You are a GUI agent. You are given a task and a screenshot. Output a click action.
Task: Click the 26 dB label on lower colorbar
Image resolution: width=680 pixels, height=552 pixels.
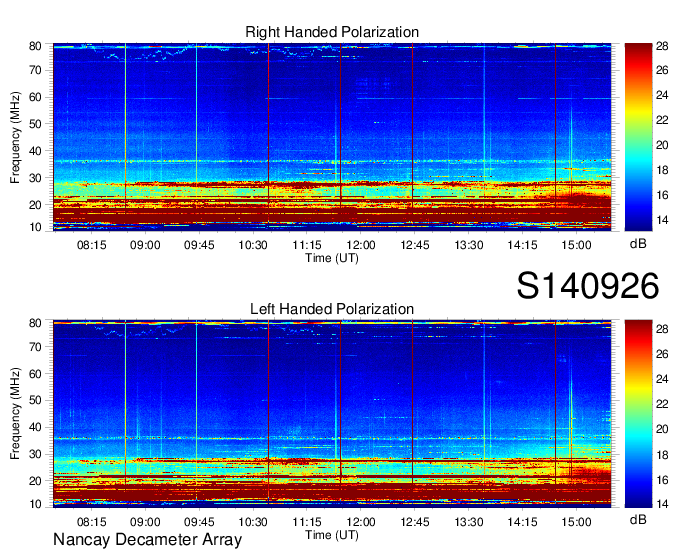pyautogui.click(x=662, y=354)
